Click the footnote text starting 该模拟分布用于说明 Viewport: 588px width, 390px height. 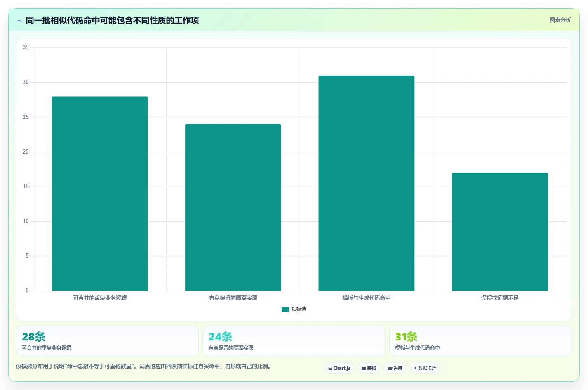143,366
